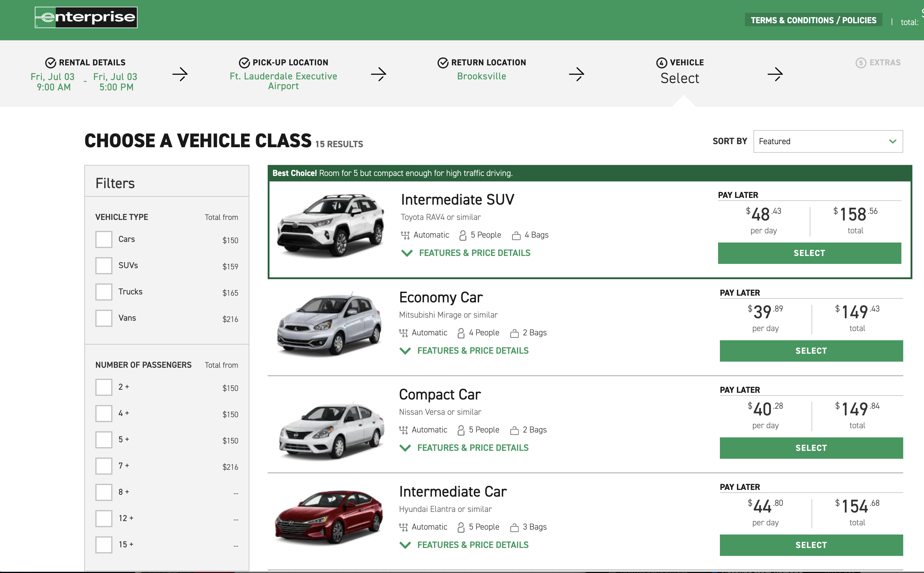The width and height of the screenshot is (924, 573).
Task: Click the Extras step number 5 icon
Action: point(861,63)
